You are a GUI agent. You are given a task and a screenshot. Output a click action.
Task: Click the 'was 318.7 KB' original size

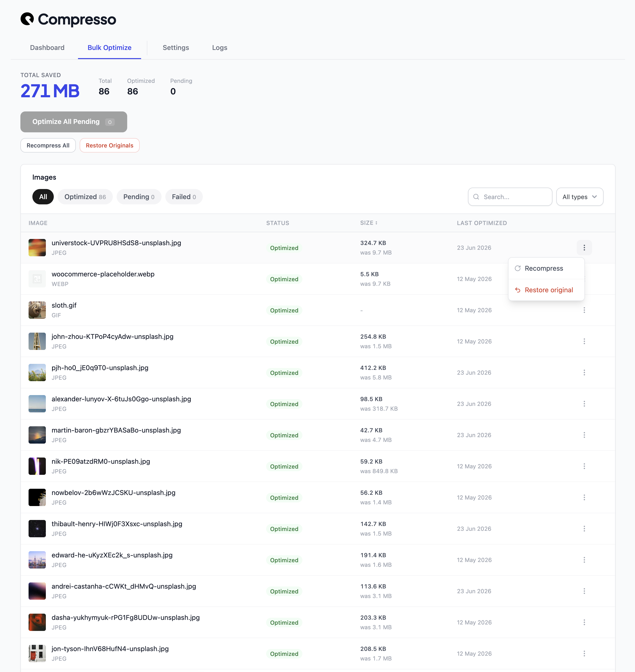point(379,409)
